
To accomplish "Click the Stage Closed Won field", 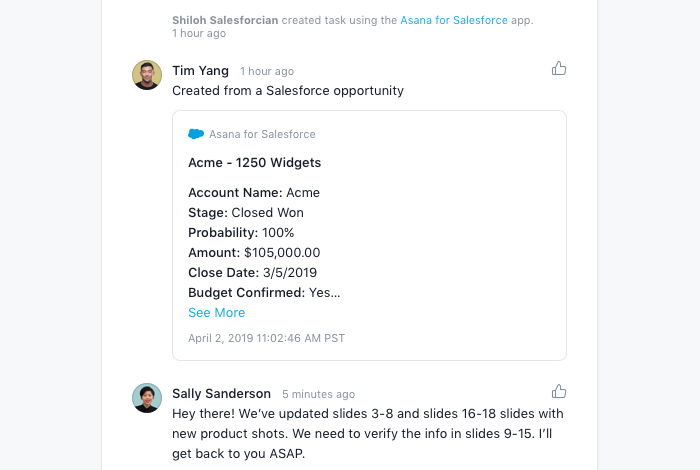I will click(246, 213).
